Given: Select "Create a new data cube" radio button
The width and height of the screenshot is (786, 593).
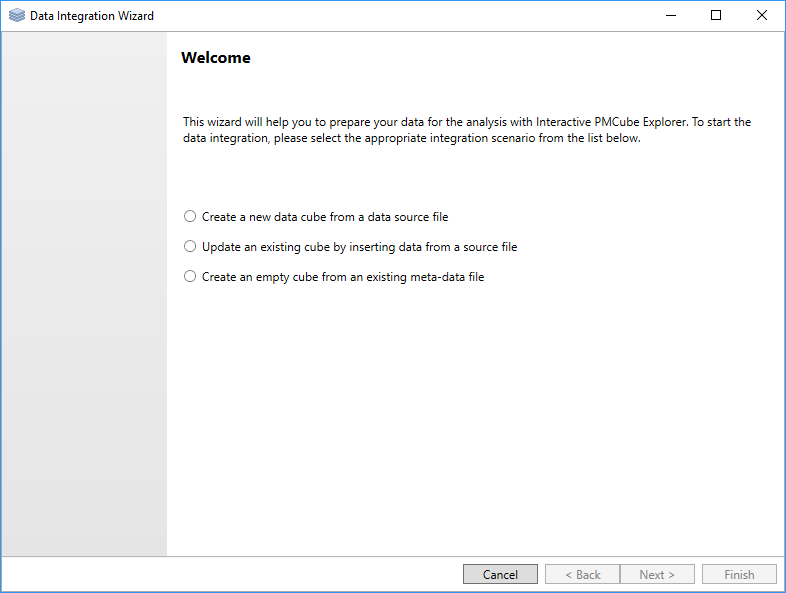Looking at the screenshot, I should click(190, 216).
